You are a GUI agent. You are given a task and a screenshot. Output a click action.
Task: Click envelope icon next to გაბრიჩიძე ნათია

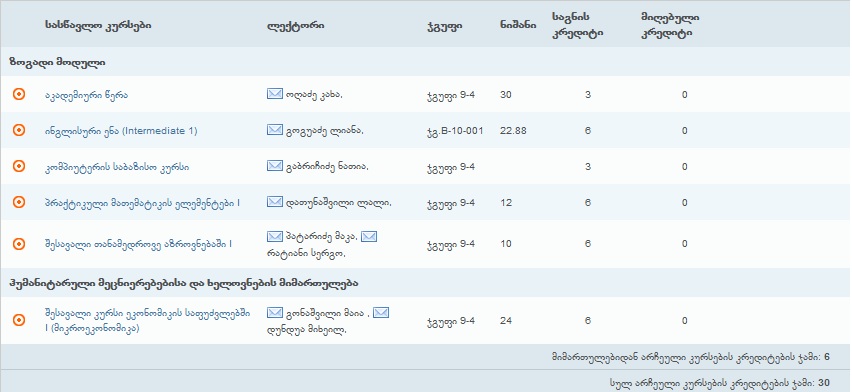tap(275, 166)
